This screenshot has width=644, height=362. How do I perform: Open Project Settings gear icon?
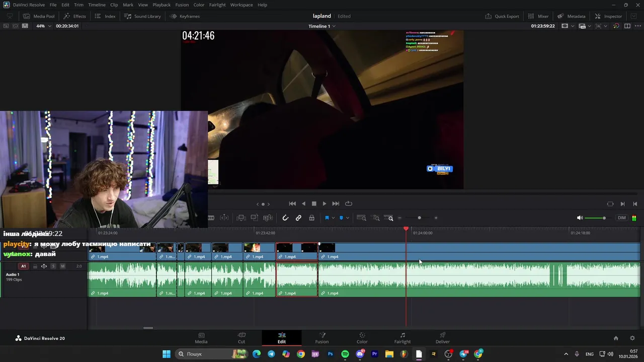pyautogui.click(x=632, y=338)
